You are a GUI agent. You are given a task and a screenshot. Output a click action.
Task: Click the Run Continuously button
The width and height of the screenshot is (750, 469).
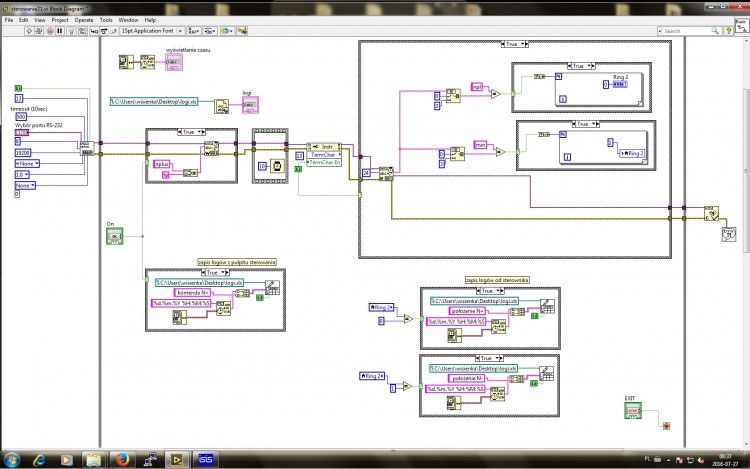click(39, 31)
